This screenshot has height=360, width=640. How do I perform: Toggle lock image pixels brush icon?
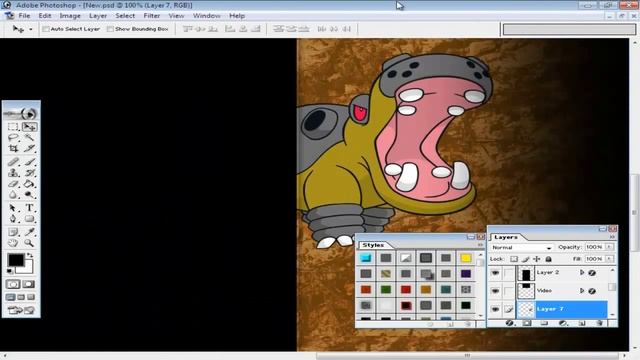pyautogui.click(x=526, y=259)
